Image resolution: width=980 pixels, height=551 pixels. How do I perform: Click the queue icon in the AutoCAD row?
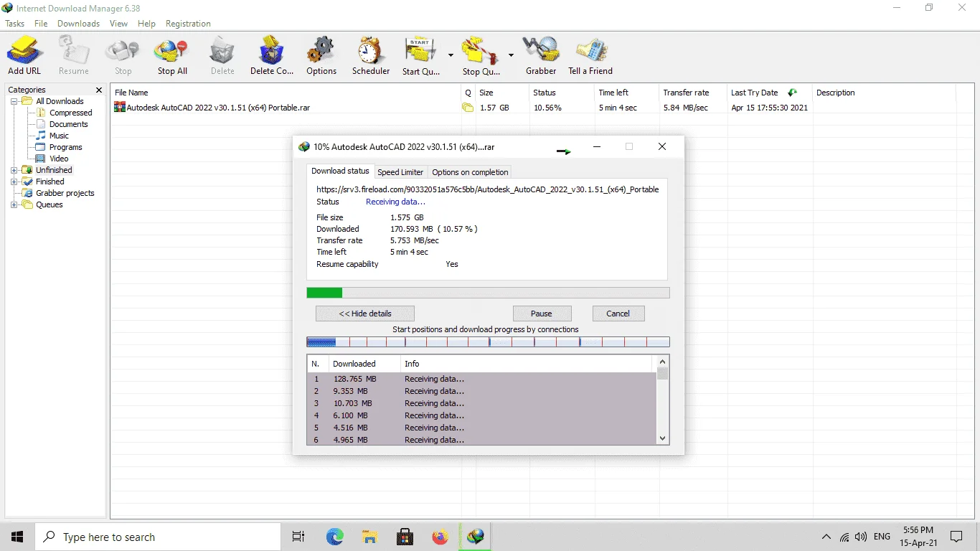(x=468, y=108)
